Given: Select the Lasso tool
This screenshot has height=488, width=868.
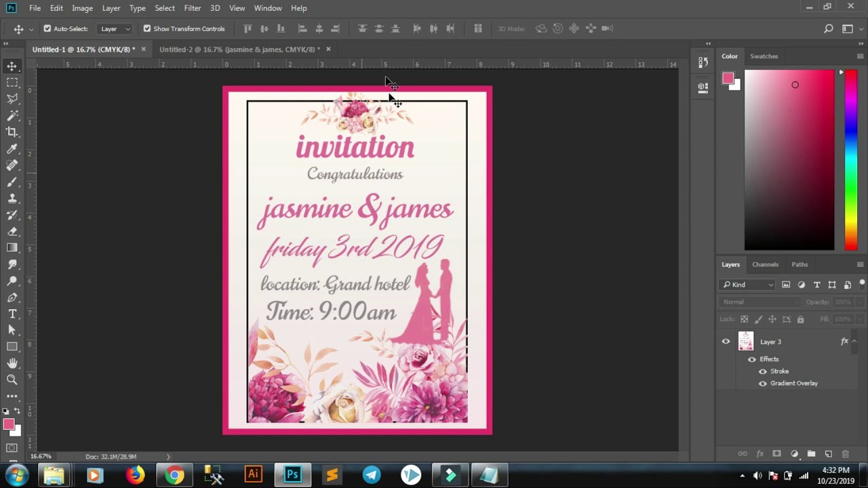Looking at the screenshot, I should (x=12, y=99).
